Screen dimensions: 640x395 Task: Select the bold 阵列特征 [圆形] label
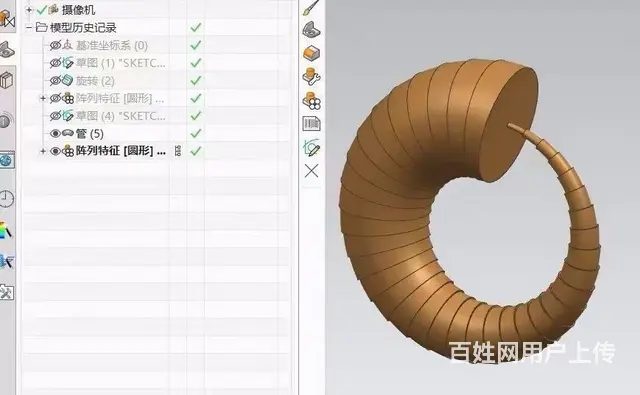(x=121, y=151)
